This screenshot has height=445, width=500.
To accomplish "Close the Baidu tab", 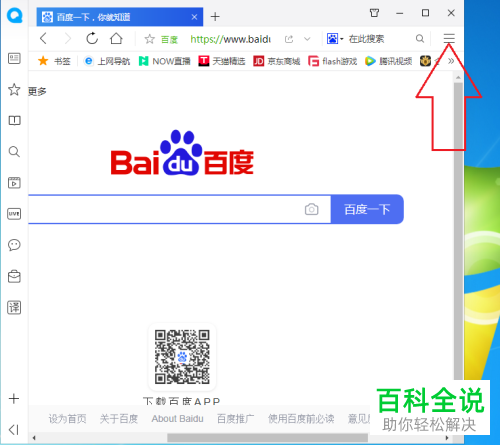I will pos(195,17).
